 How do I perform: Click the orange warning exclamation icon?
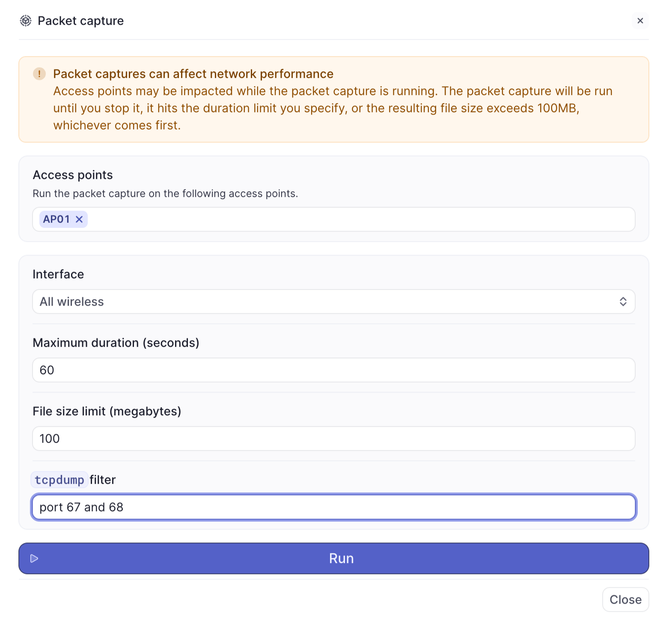(39, 74)
